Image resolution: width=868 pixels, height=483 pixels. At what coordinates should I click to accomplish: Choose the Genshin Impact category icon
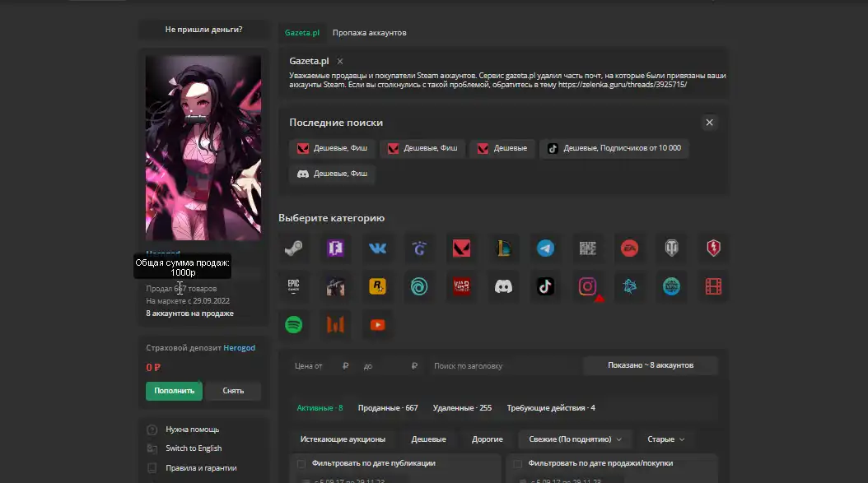tap(419, 248)
